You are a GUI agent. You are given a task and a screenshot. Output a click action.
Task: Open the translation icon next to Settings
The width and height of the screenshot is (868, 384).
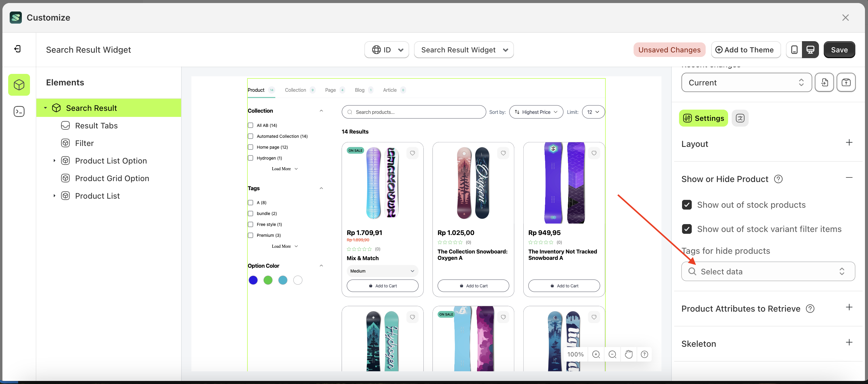tap(740, 118)
